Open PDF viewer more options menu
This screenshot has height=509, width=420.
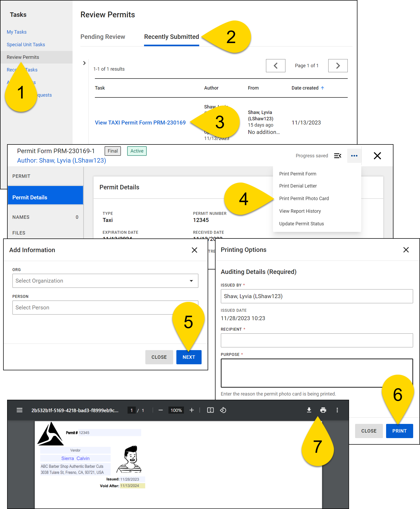pyautogui.click(x=337, y=410)
